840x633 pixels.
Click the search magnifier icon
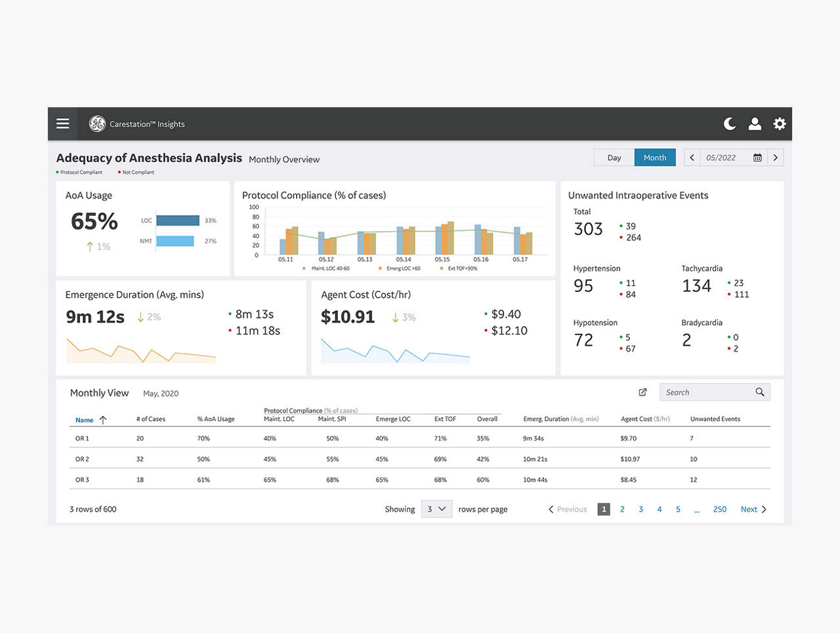(x=759, y=392)
